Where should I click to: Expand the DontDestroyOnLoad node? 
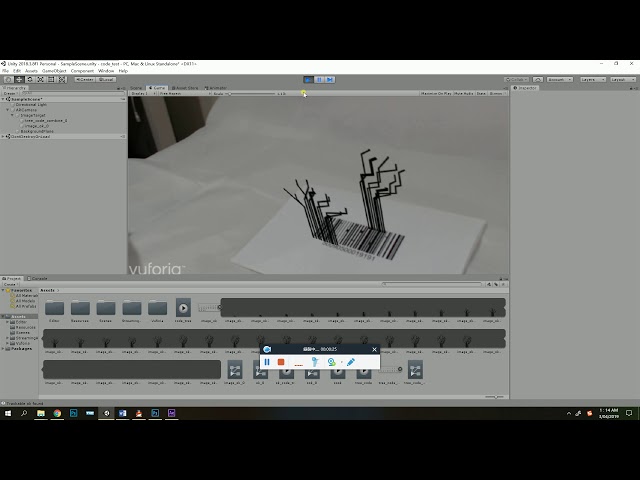[3, 137]
